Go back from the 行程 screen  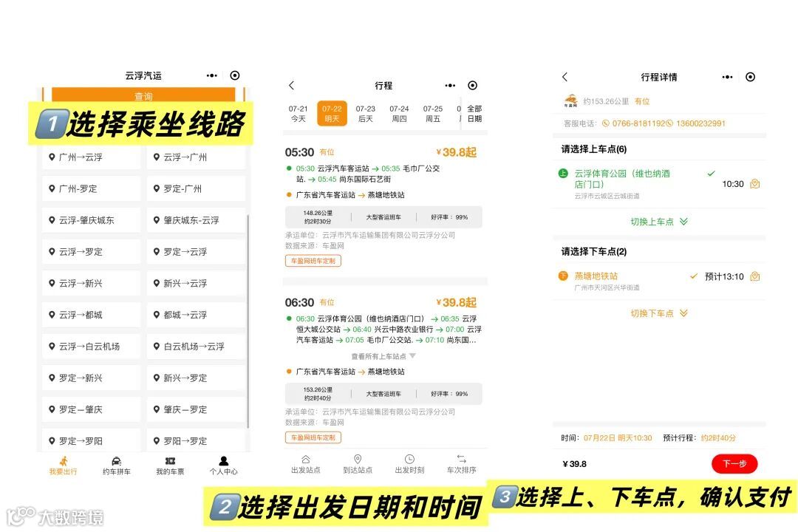(292, 86)
